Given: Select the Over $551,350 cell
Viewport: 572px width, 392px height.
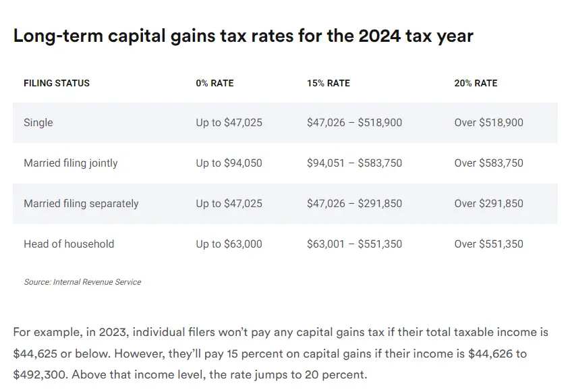Looking at the screenshot, I should (x=488, y=244).
